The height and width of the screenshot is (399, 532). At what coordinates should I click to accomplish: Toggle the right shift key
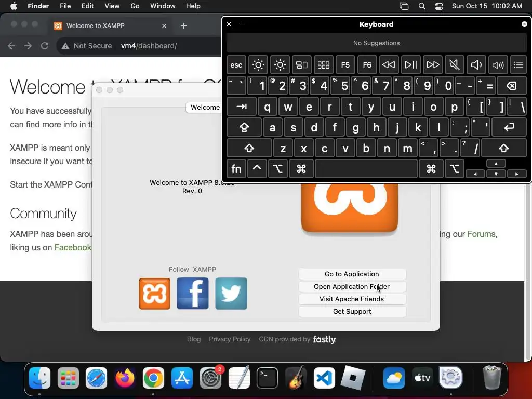click(x=504, y=148)
